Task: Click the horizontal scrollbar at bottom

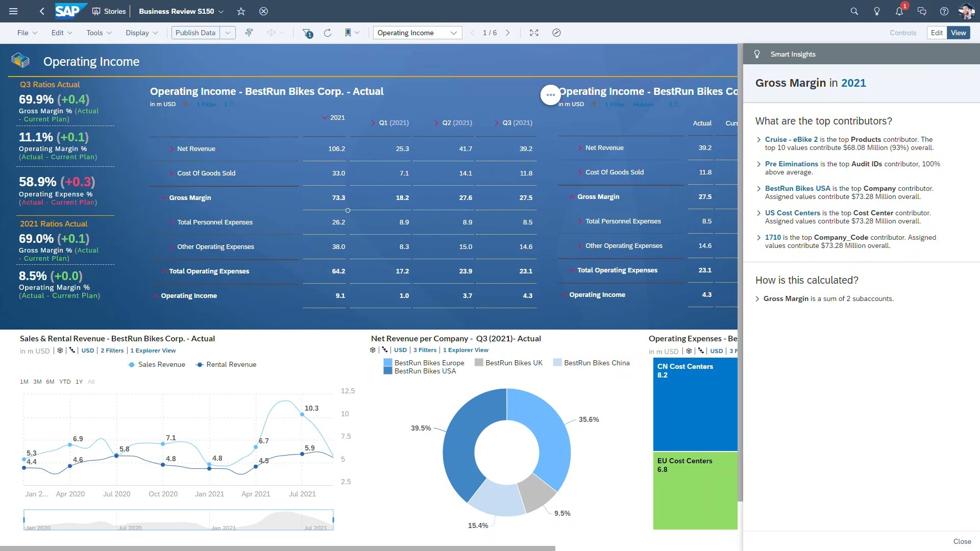Action: (x=278, y=548)
